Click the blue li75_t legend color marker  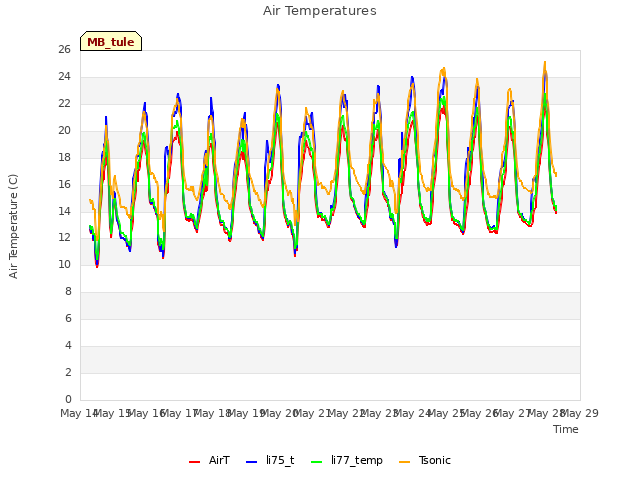252,462
